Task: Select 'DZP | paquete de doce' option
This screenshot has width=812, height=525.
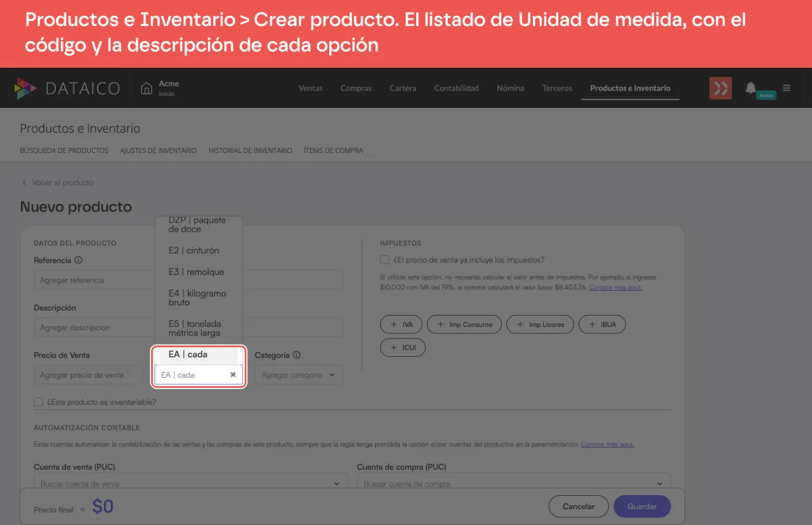Action: click(x=199, y=225)
